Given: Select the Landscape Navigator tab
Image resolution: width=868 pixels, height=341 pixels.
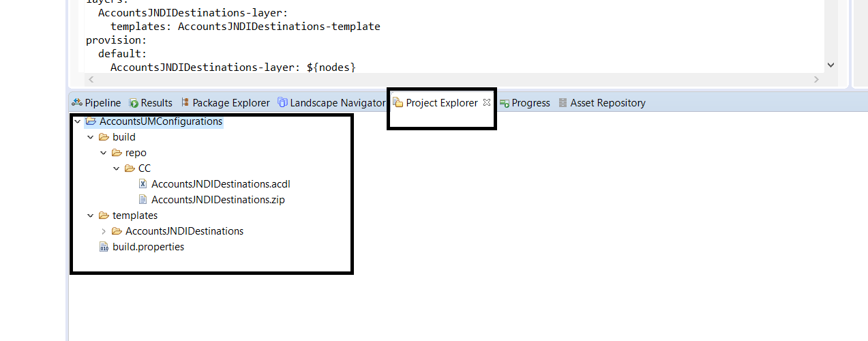Looking at the screenshot, I should tap(331, 103).
